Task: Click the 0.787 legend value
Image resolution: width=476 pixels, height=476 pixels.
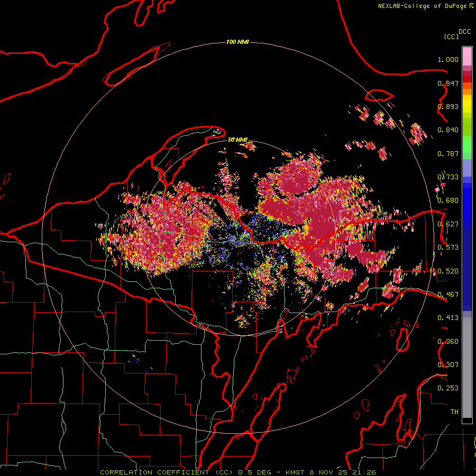Action: click(x=448, y=153)
